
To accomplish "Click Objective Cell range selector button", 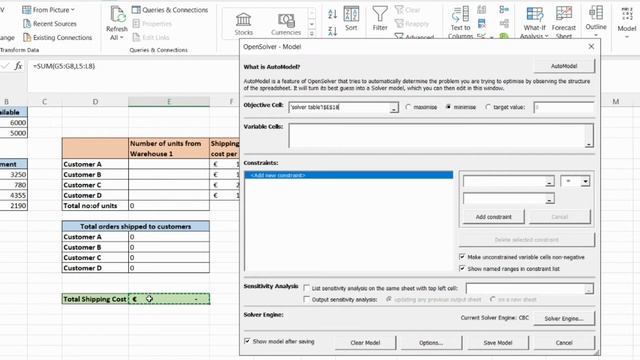I will (x=393, y=108).
